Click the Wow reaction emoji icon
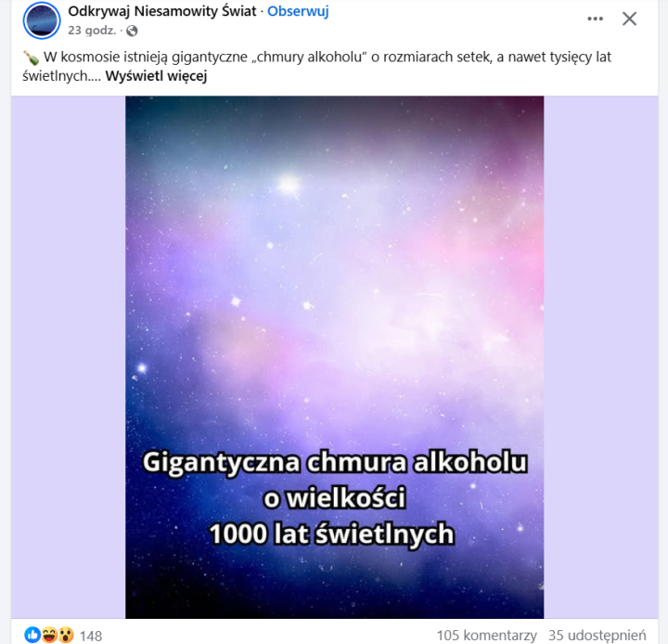This screenshot has width=668, height=644. 66,635
